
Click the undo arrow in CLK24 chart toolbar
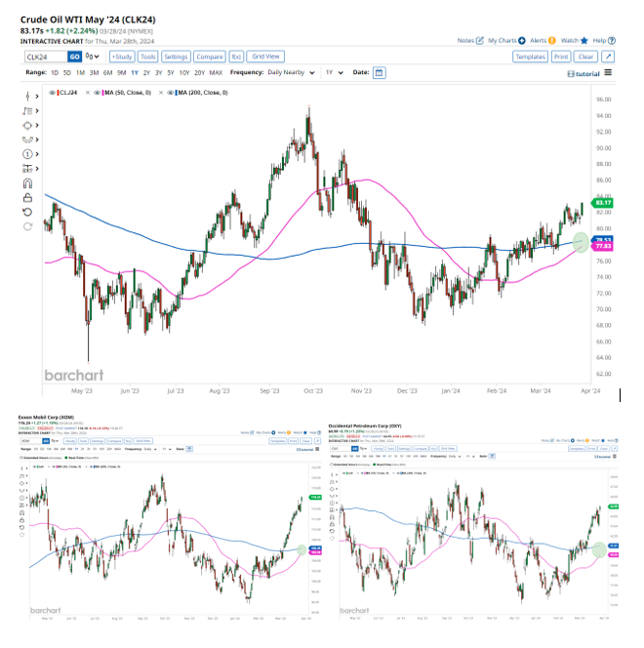coord(27,212)
